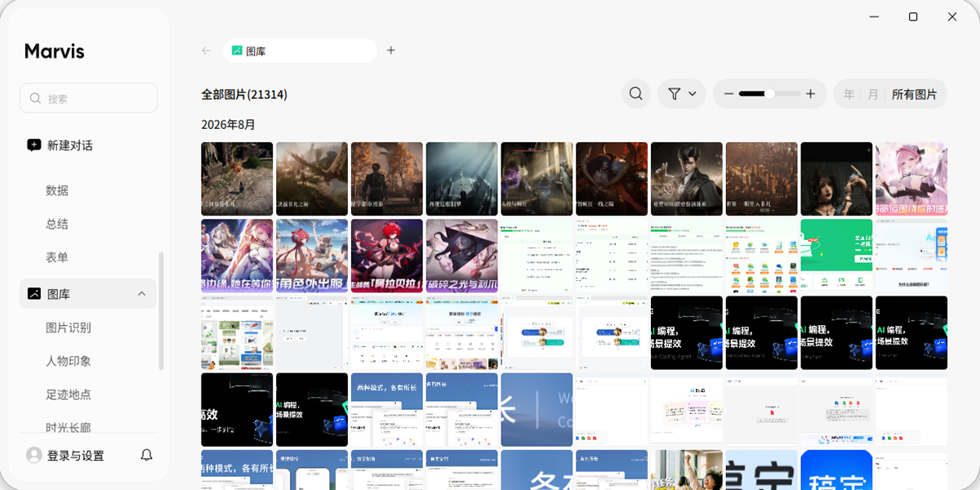Focus the 搜索 search field
The image size is (980, 490).
88,98
